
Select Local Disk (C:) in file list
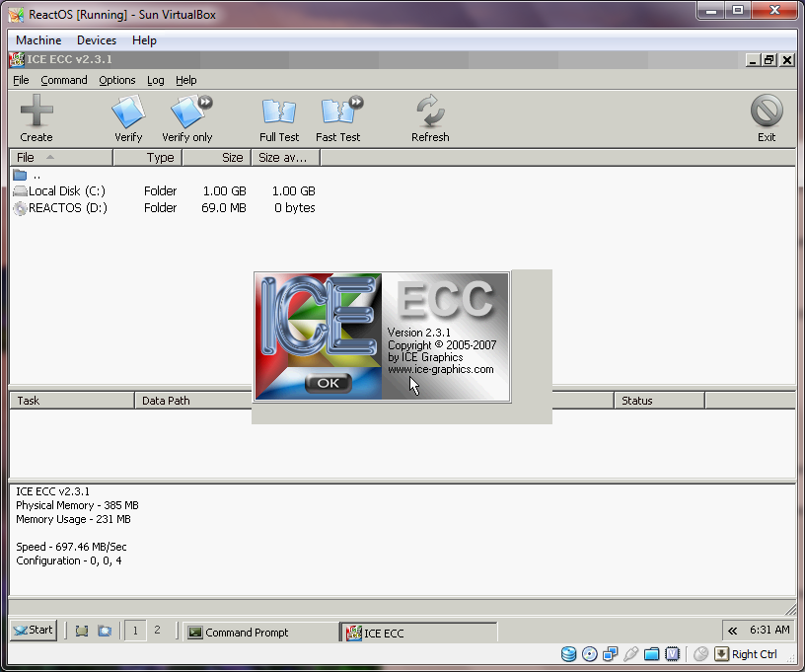pyautogui.click(x=66, y=191)
